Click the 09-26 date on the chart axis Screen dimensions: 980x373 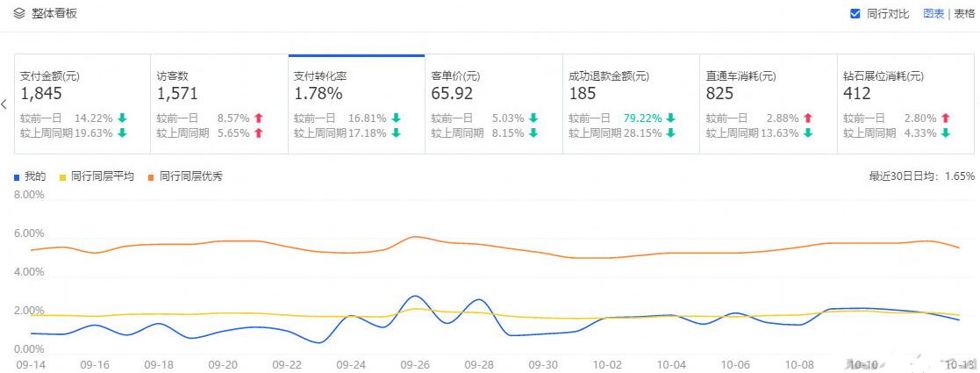pyautogui.click(x=414, y=364)
